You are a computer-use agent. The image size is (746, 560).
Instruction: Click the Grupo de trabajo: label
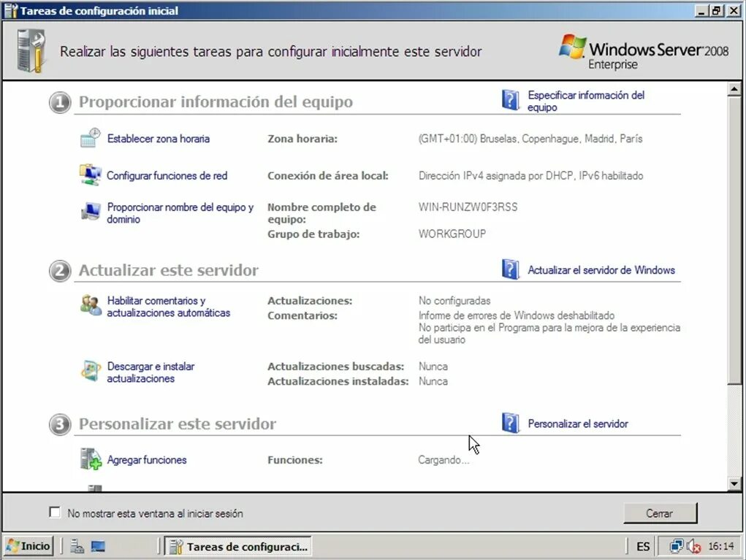pyautogui.click(x=313, y=234)
